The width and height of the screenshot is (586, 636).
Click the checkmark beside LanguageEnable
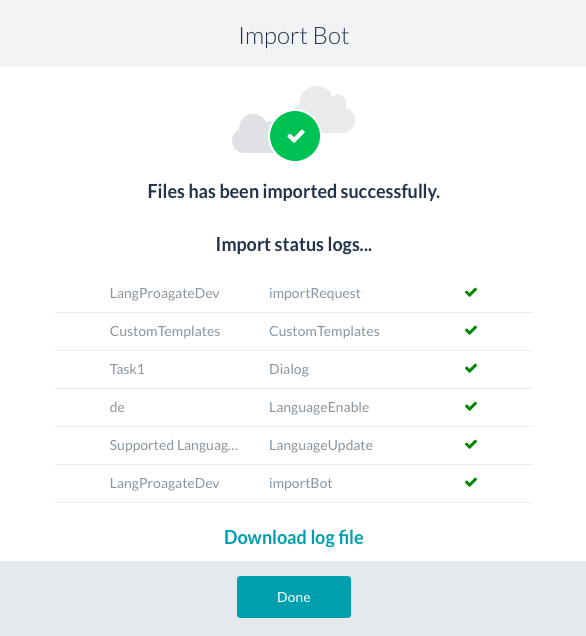pyautogui.click(x=471, y=406)
